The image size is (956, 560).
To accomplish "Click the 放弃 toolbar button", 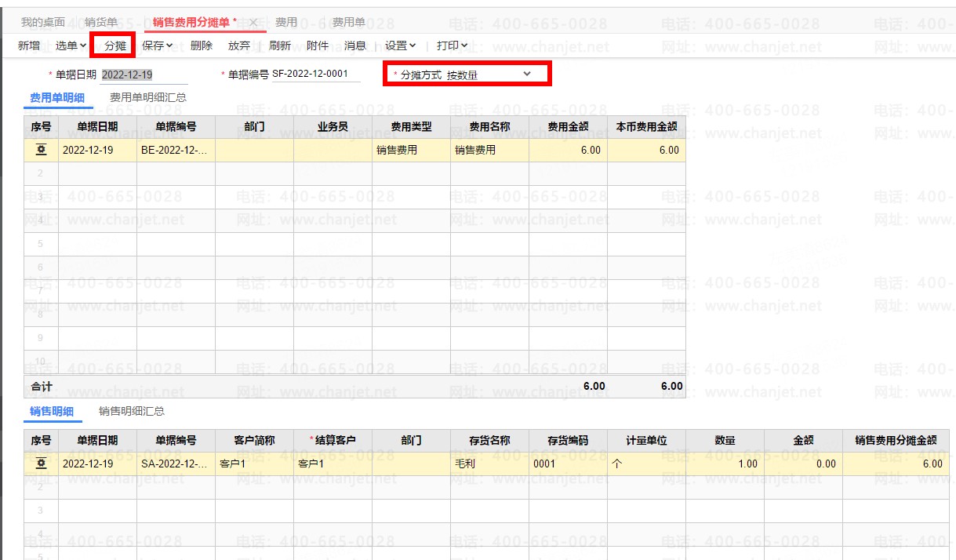I will [x=239, y=45].
